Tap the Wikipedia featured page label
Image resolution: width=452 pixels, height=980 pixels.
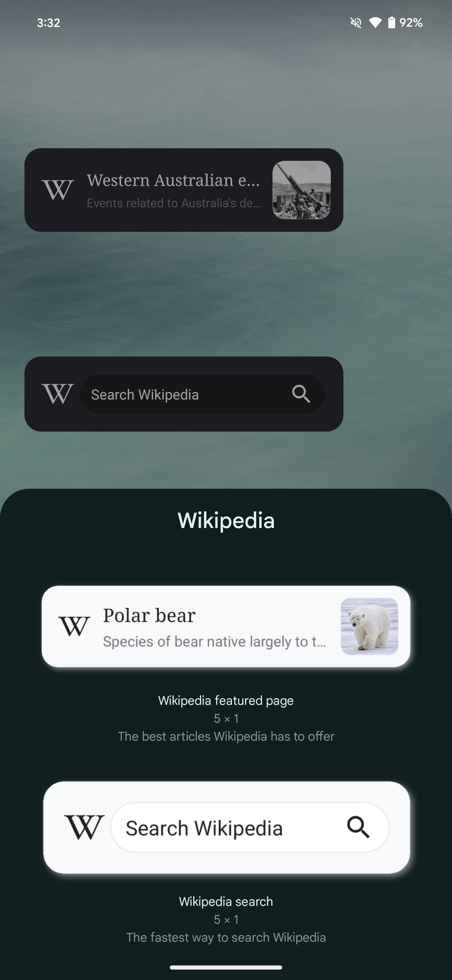226,700
